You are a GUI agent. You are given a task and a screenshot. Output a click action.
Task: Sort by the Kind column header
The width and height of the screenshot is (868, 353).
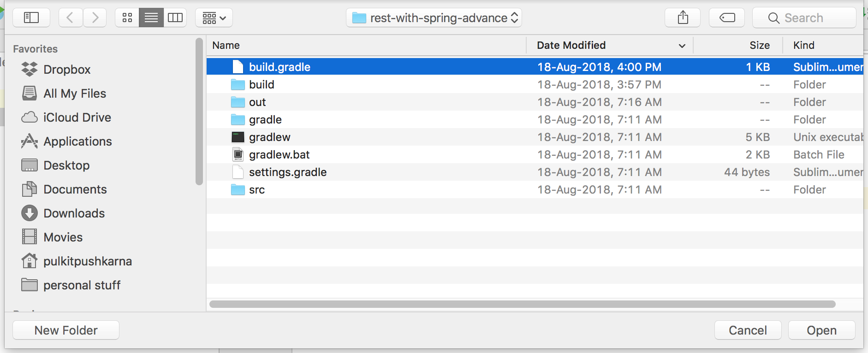pos(823,45)
